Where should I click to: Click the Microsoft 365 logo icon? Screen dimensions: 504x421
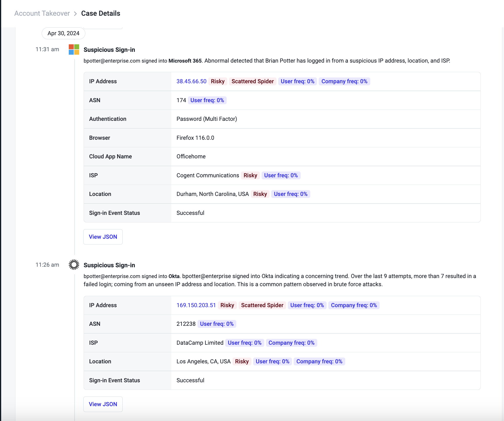74,49
